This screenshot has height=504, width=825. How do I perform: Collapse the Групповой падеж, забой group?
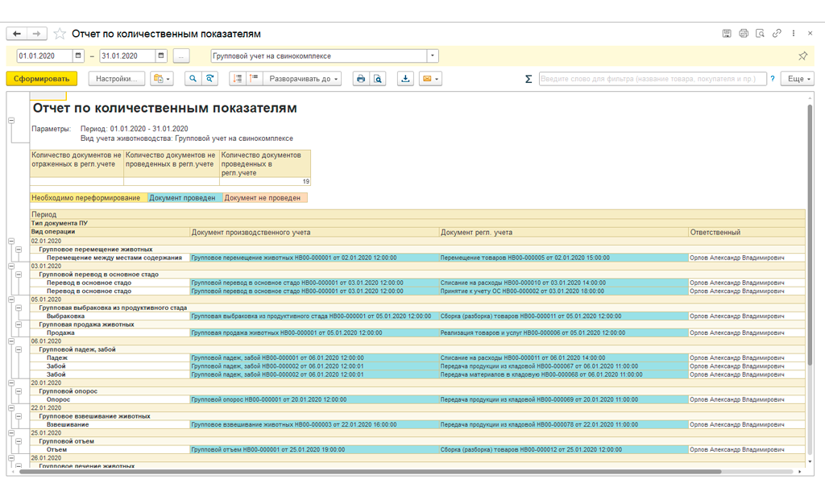click(x=19, y=349)
